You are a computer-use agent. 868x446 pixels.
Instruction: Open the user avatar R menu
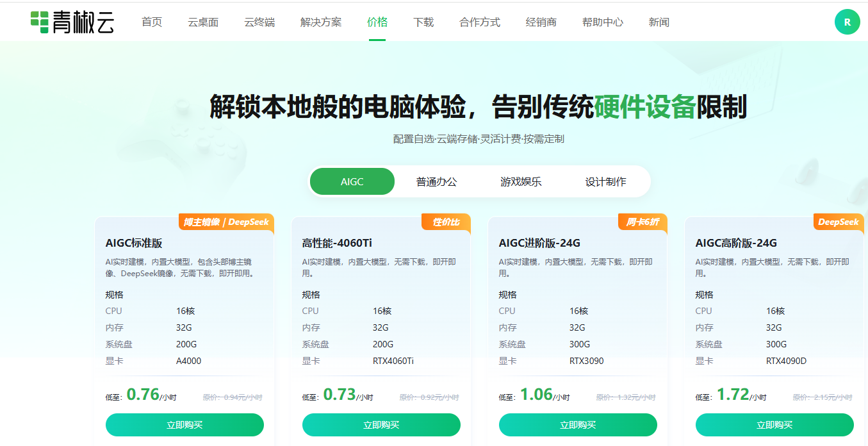(847, 22)
